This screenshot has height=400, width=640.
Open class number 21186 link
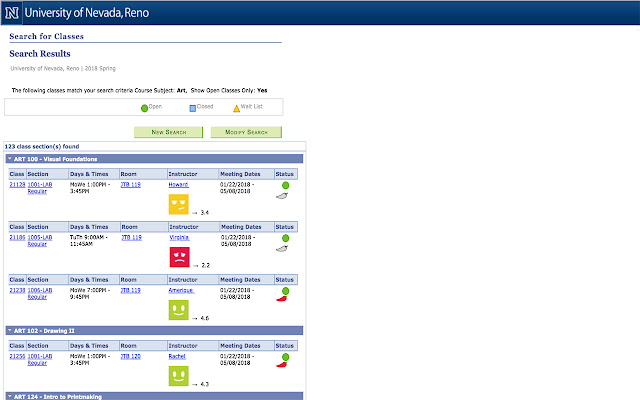point(17,238)
